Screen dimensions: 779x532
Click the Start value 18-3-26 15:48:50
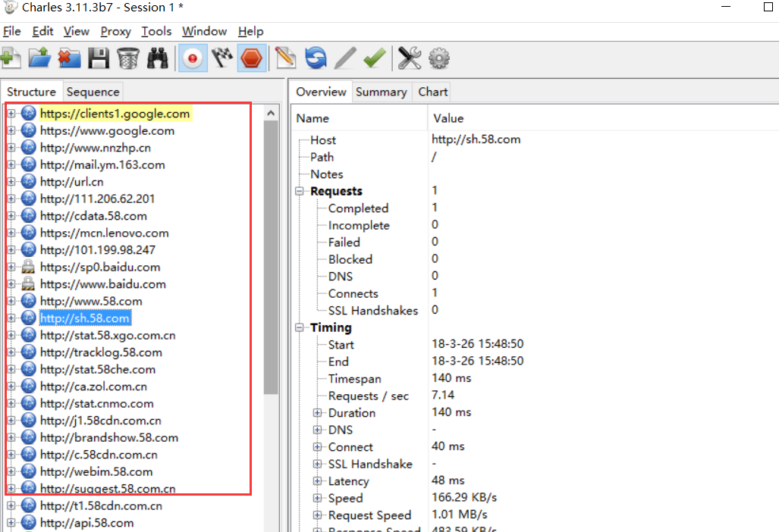pos(477,344)
